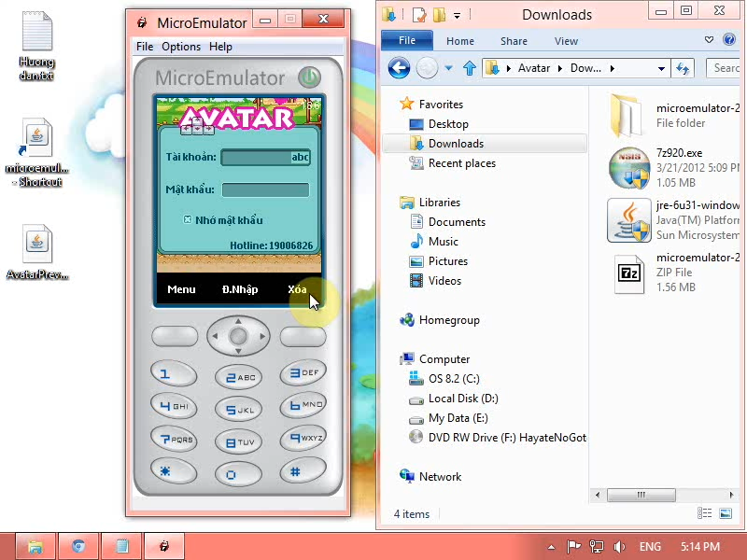This screenshot has width=747, height=560.
Task: Click the D-pad right arrow
Action: [261, 336]
